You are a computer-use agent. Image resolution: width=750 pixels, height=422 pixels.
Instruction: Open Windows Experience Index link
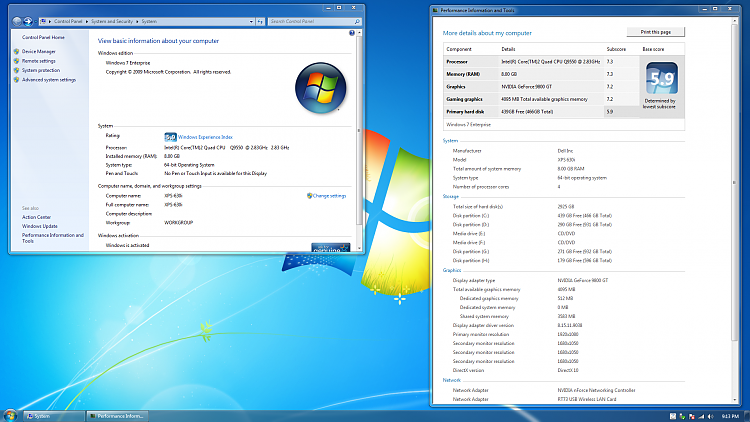tap(205, 137)
